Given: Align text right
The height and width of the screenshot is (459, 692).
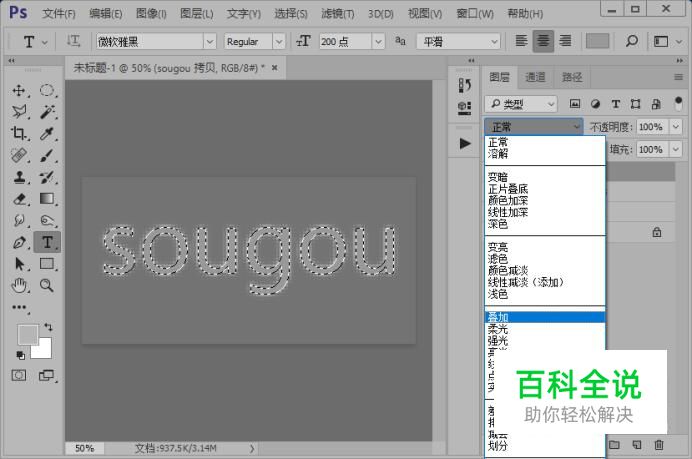Looking at the screenshot, I should (x=565, y=41).
